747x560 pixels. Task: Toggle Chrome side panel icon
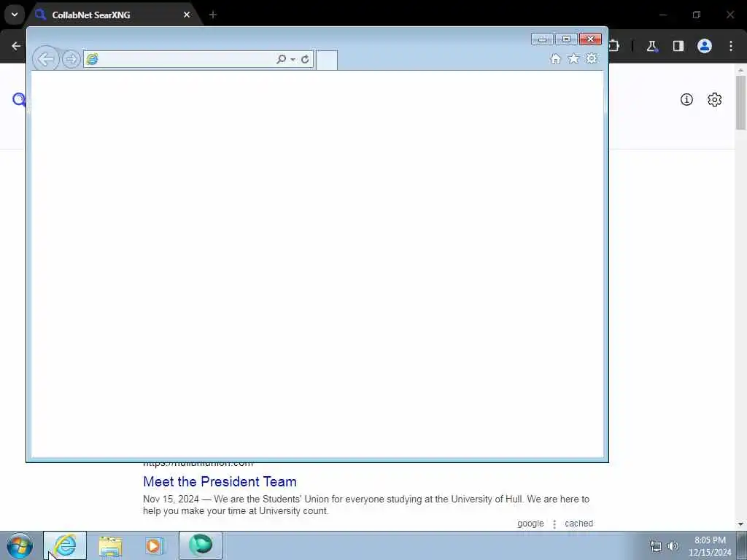678,46
